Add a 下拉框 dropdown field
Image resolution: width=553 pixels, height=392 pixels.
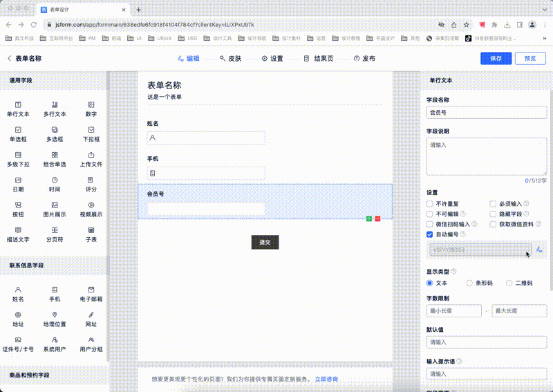click(x=91, y=133)
